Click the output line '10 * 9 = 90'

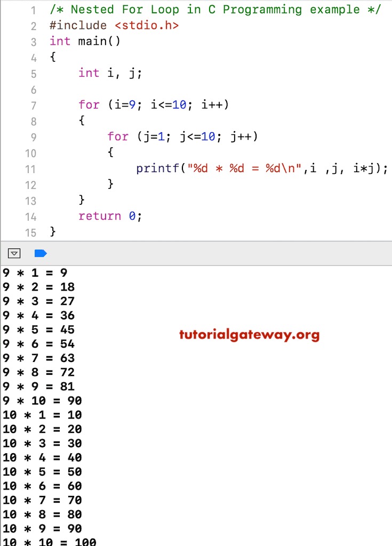42,528
